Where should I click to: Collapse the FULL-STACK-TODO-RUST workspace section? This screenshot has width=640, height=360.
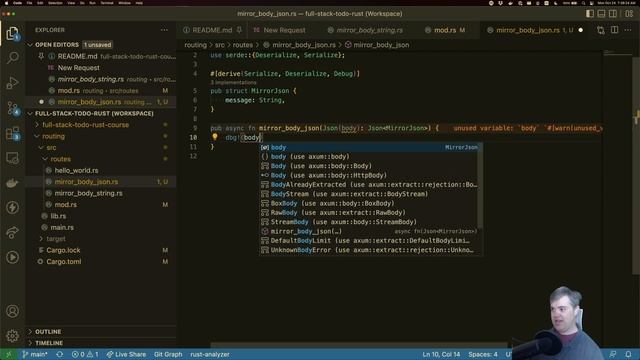[30, 113]
